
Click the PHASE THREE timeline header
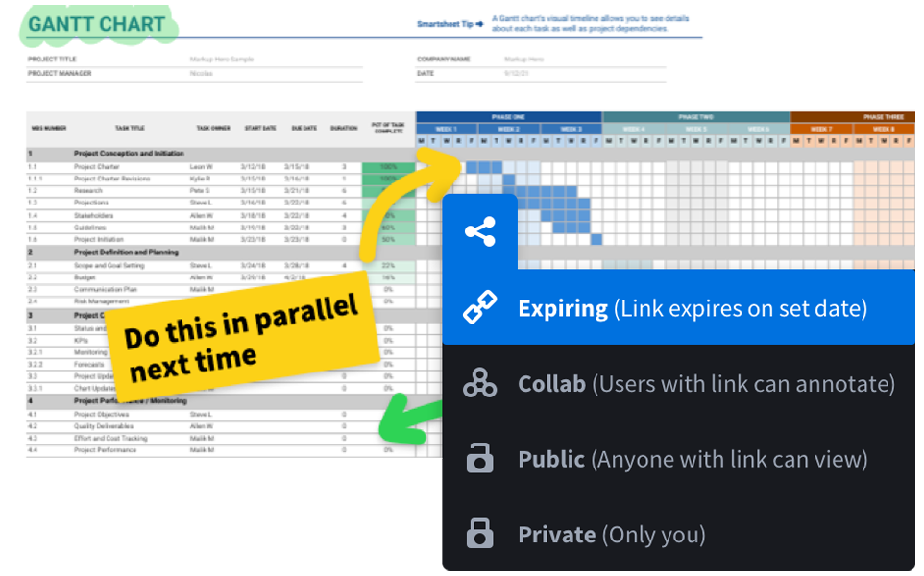(x=853, y=117)
